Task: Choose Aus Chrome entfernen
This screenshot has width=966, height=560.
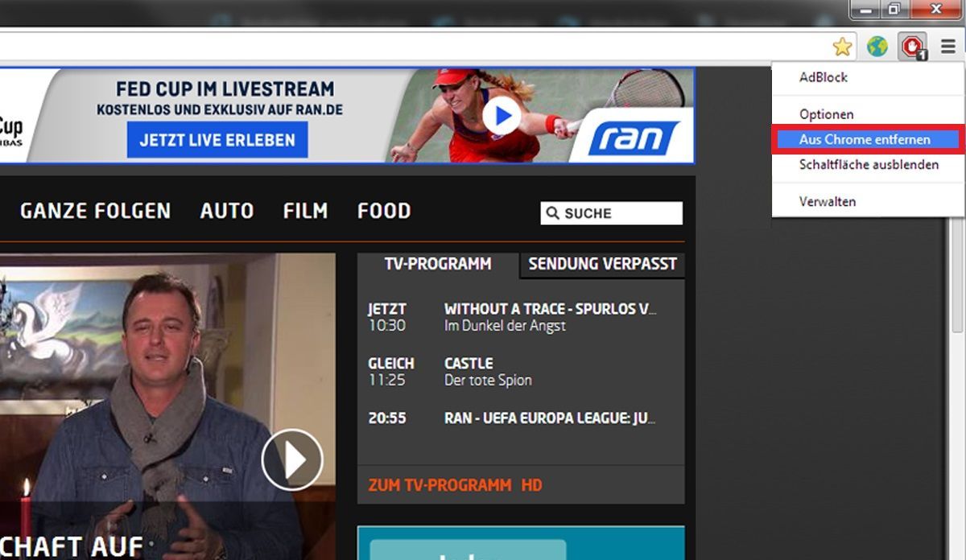Action: pyautogui.click(x=865, y=139)
